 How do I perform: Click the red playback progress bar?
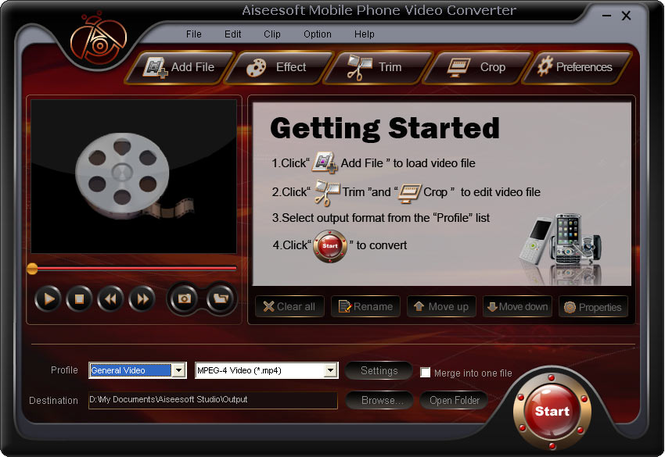point(136,268)
